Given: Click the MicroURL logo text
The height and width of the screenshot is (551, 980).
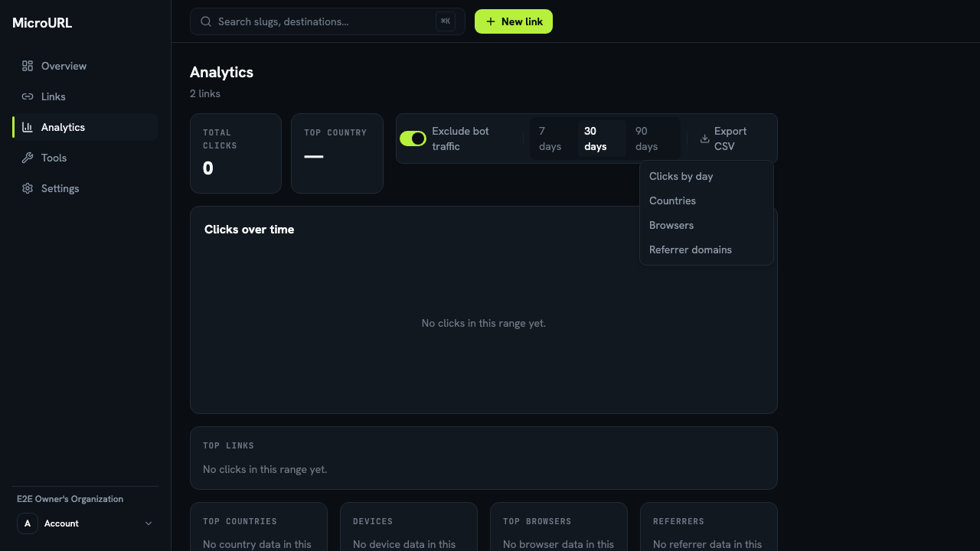Looking at the screenshot, I should 42,23.
